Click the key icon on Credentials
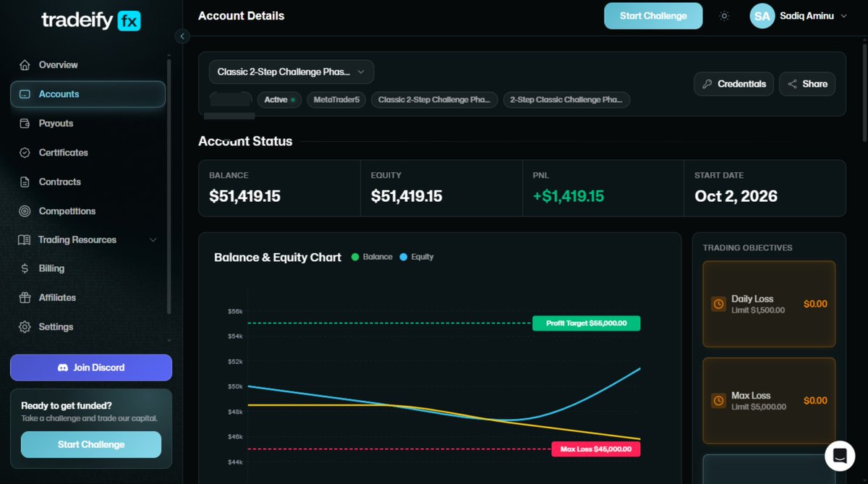 coord(707,84)
